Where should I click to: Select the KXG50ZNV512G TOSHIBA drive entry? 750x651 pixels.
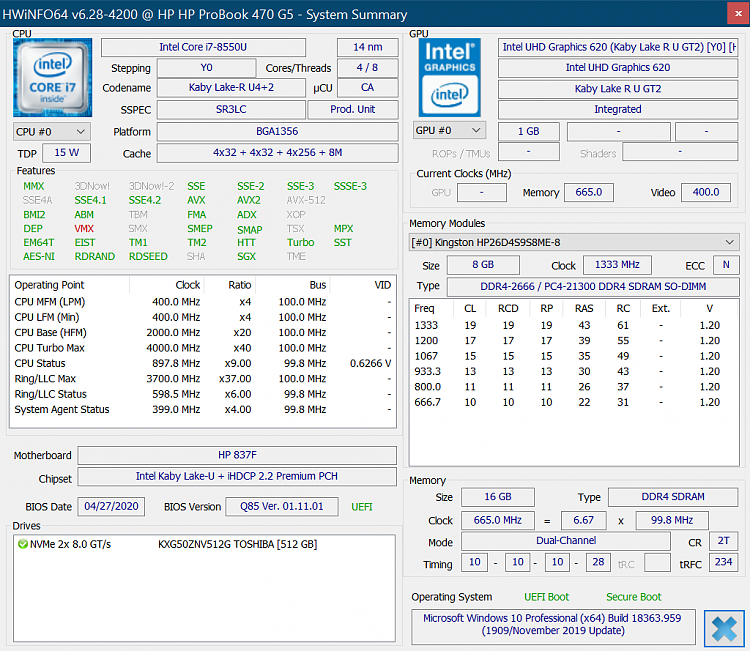[x=237, y=544]
